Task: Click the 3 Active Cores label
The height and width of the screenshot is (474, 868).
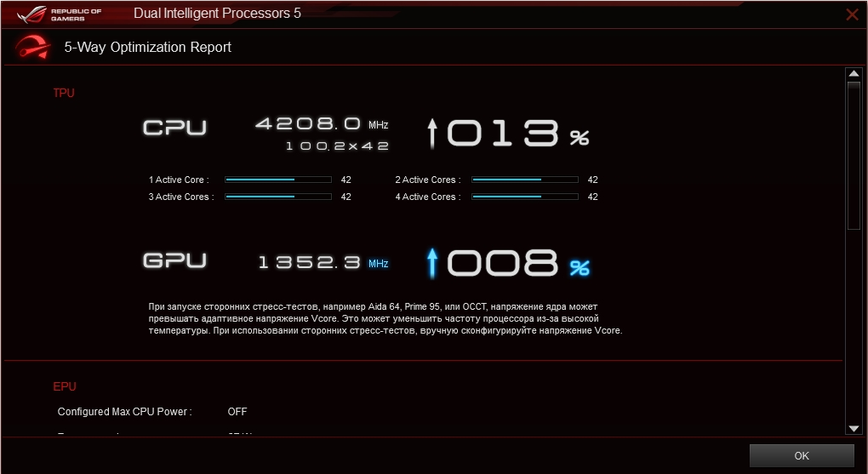Action: coord(181,197)
